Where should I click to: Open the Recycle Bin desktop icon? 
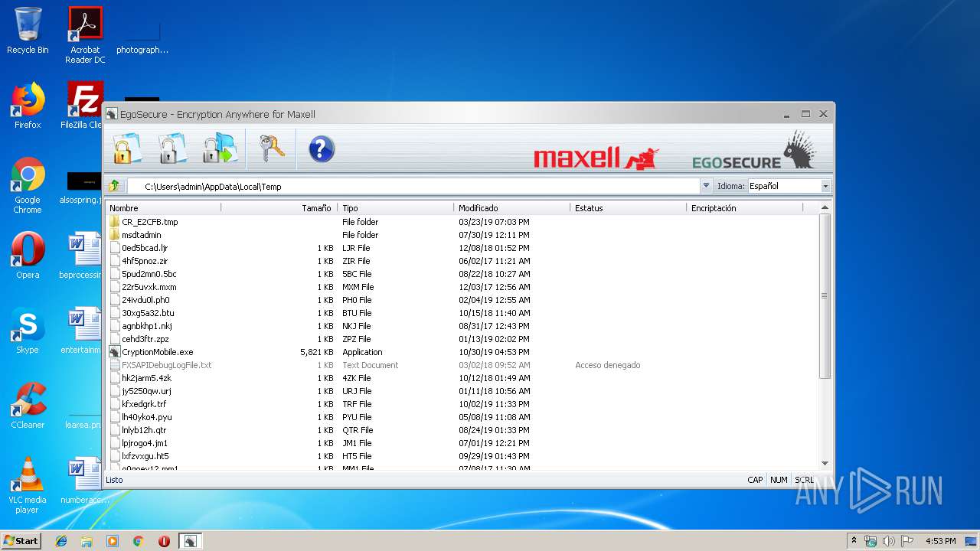click(x=28, y=31)
